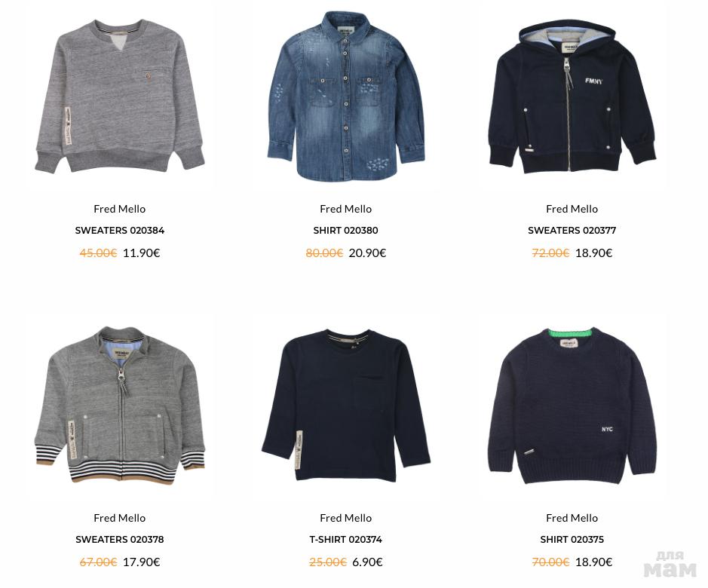Viewport: 708px width, 588px height.
Task: Click Fred Mello brand above SHIRT 020380
Action: pos(346,209)
